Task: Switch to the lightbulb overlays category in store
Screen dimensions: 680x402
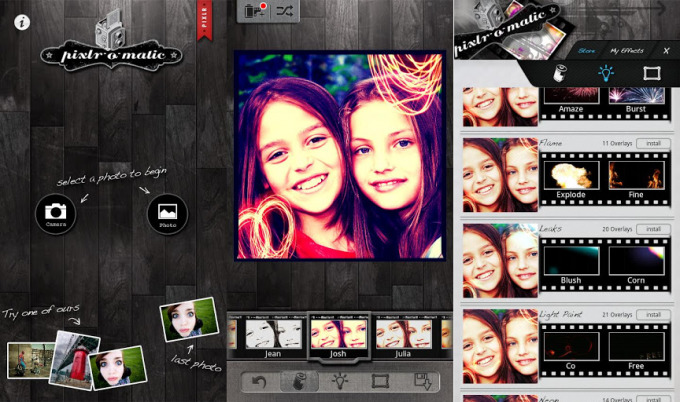Action: [606, 73]
